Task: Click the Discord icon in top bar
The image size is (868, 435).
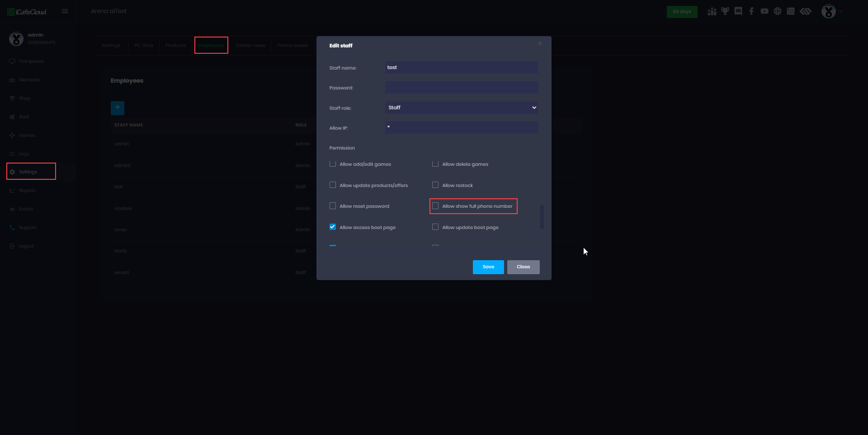Action: (x=738, y=11)
